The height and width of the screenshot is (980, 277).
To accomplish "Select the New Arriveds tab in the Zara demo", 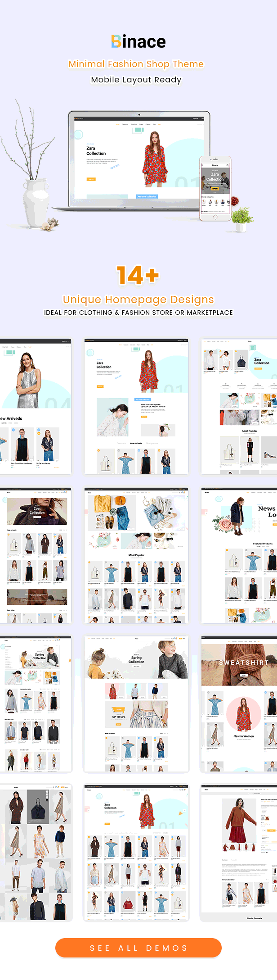I will pos(136,443).
